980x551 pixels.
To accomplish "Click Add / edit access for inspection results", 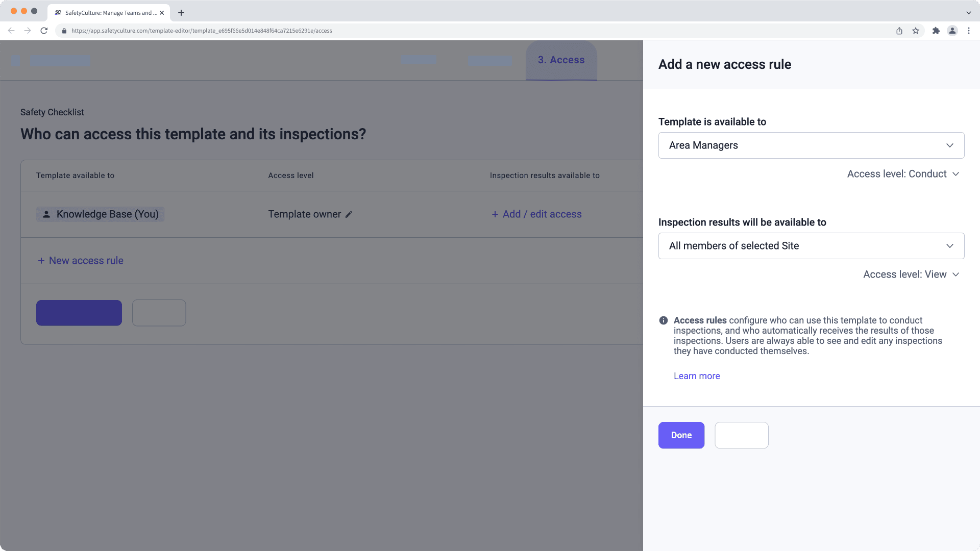I will [536, 214].
